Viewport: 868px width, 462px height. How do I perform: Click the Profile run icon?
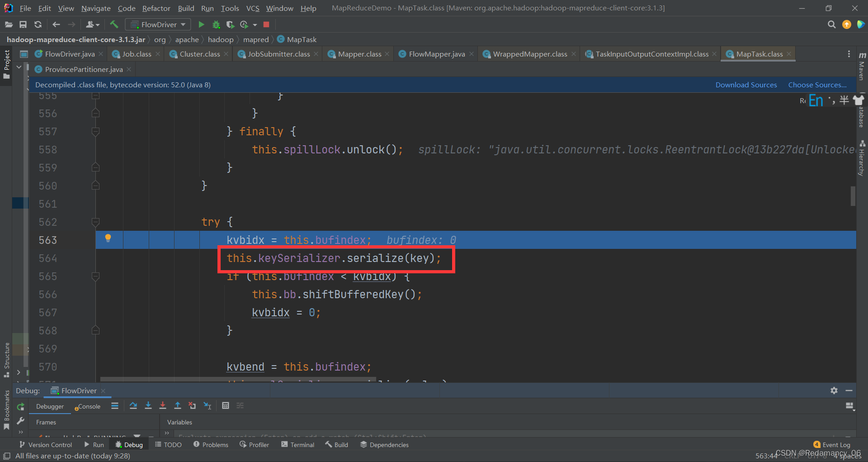[244, 24]
